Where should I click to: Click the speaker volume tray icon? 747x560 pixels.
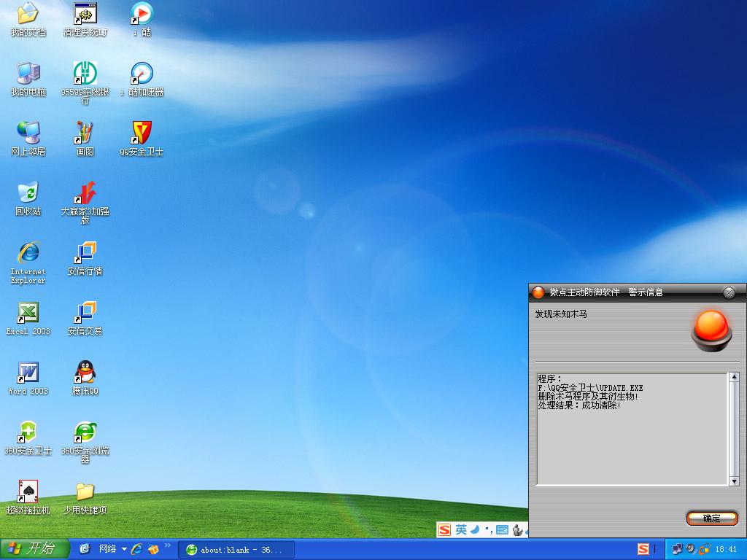pyautogui.click(x=691, y=549)
